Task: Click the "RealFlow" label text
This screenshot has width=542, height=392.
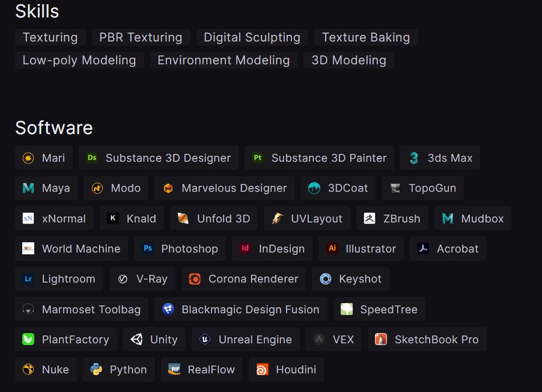Action: tap(211, 370)
